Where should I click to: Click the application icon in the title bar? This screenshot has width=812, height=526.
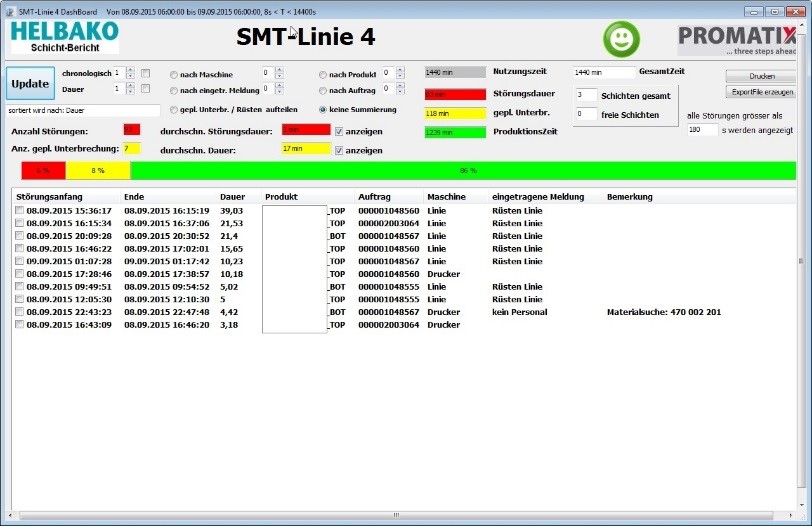point(9,7)
